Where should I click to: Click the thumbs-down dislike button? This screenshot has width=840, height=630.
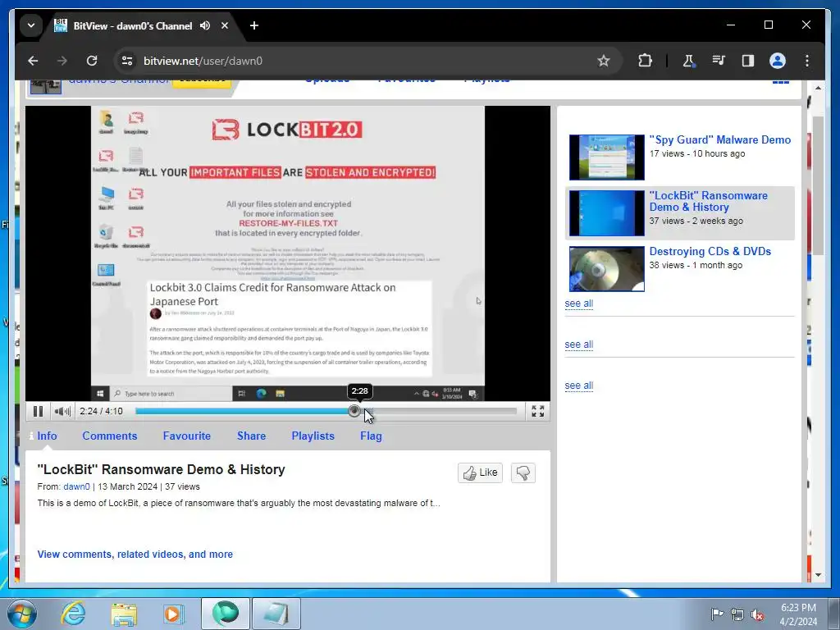point(523,472)
